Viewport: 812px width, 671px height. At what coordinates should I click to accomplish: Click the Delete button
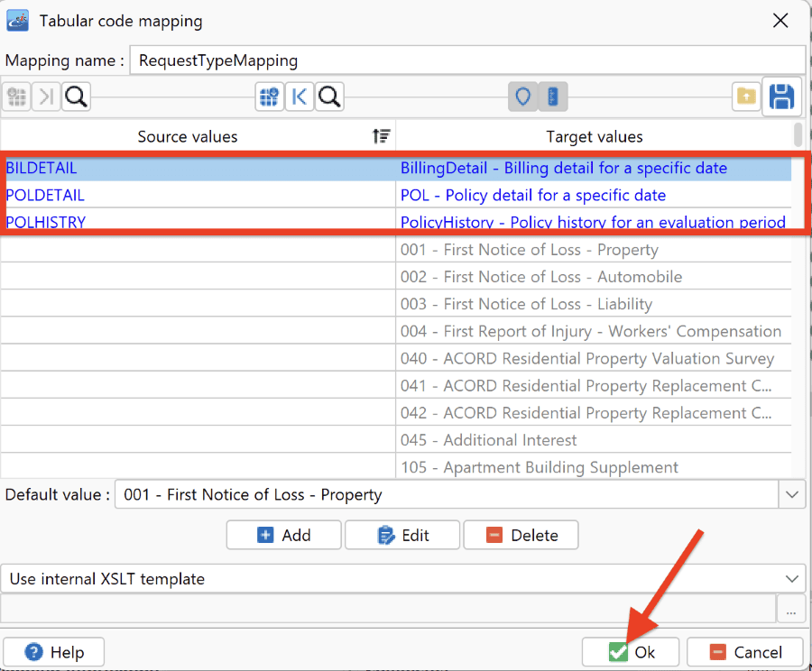click(521, 535)
